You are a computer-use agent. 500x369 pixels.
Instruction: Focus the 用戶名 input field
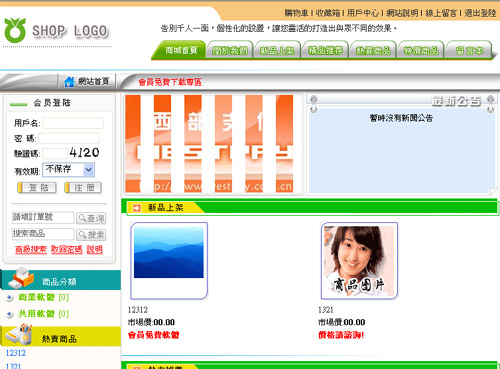(x=73, y=123)
